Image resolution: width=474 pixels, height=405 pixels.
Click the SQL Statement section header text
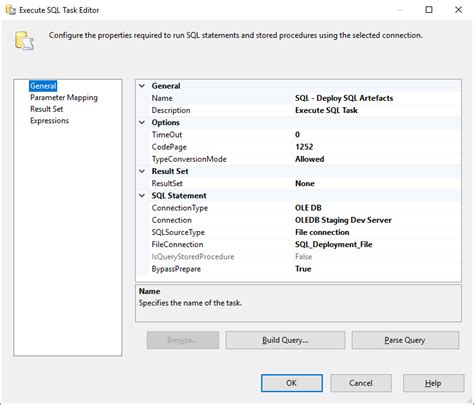pyautogui.click(x=179, y=196)
